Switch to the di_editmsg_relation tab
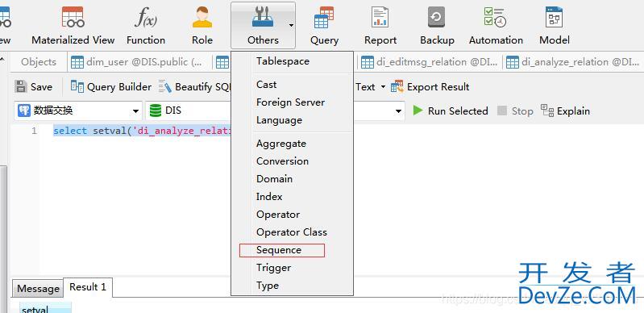This screenshot has width=644, height=313. 429,62
